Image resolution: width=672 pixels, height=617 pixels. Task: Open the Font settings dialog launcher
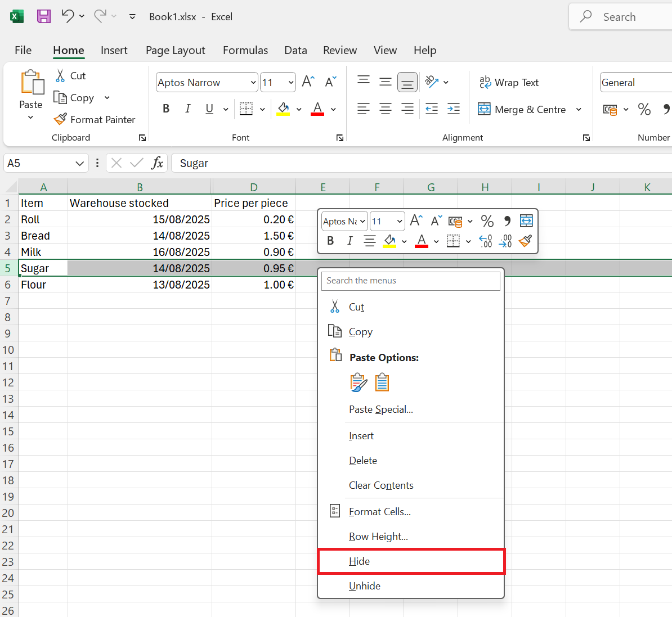pos(340,138)
